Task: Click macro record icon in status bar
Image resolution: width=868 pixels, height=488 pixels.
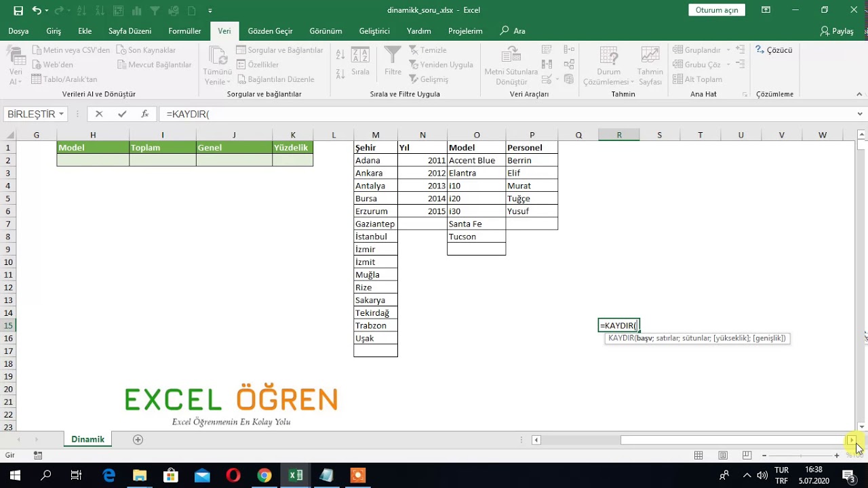Action: pos(38,455)
